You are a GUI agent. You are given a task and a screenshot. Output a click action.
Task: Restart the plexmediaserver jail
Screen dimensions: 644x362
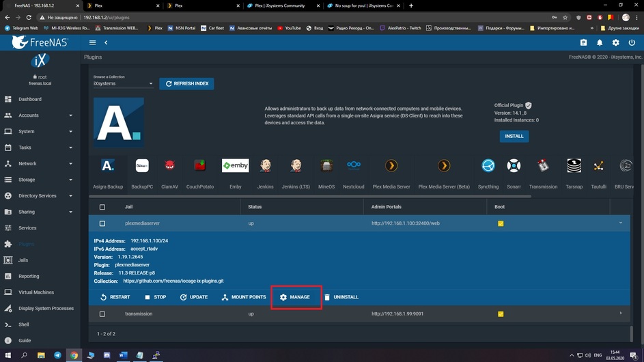pos(115,296)
